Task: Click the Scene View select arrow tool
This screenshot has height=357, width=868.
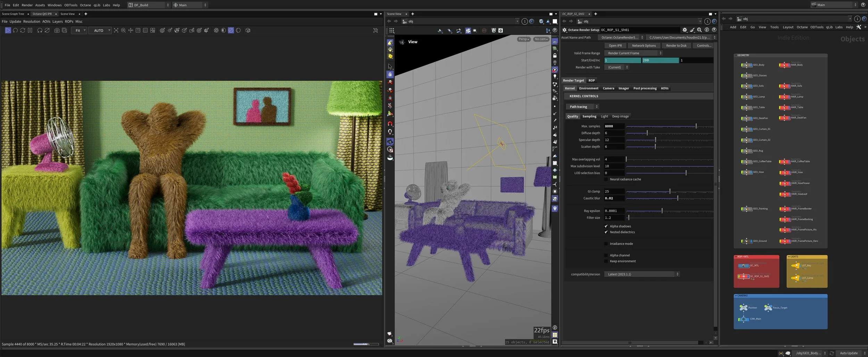Action: pyautogui.click(x=390, y=66)
